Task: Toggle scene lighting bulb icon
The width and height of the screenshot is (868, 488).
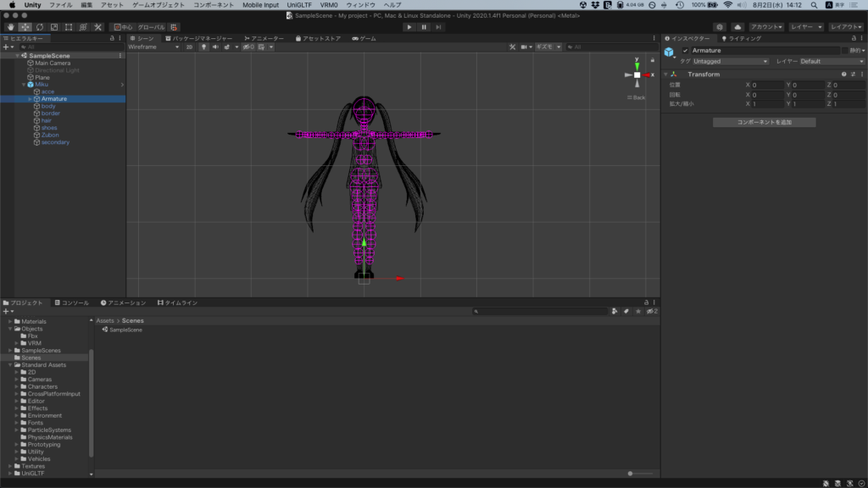Action: click(x=203, y=47)
